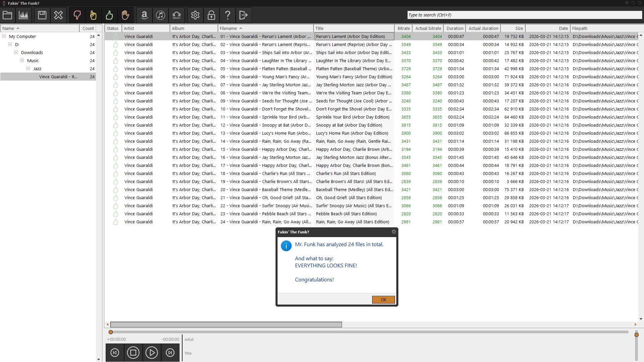
Task: Click the iTunes music note icon
Action: pos(160,15)
